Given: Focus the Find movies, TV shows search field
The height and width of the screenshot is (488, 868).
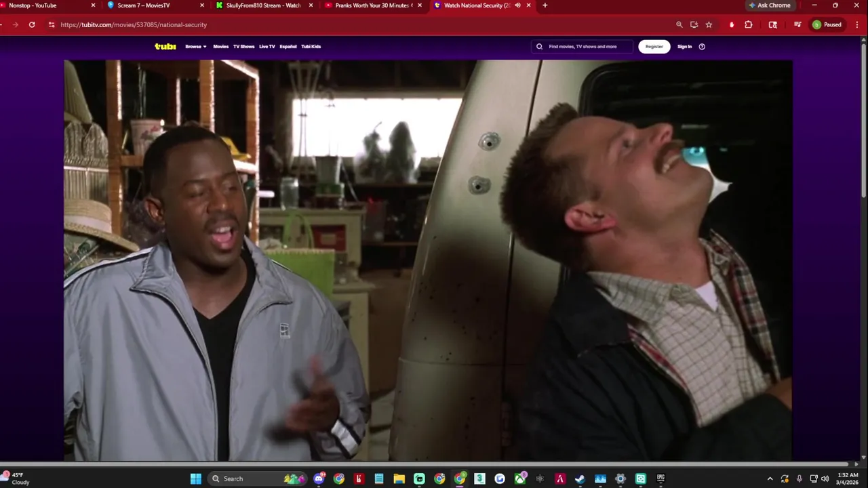Looking at the screenshot, I should (x=582, y=47).
